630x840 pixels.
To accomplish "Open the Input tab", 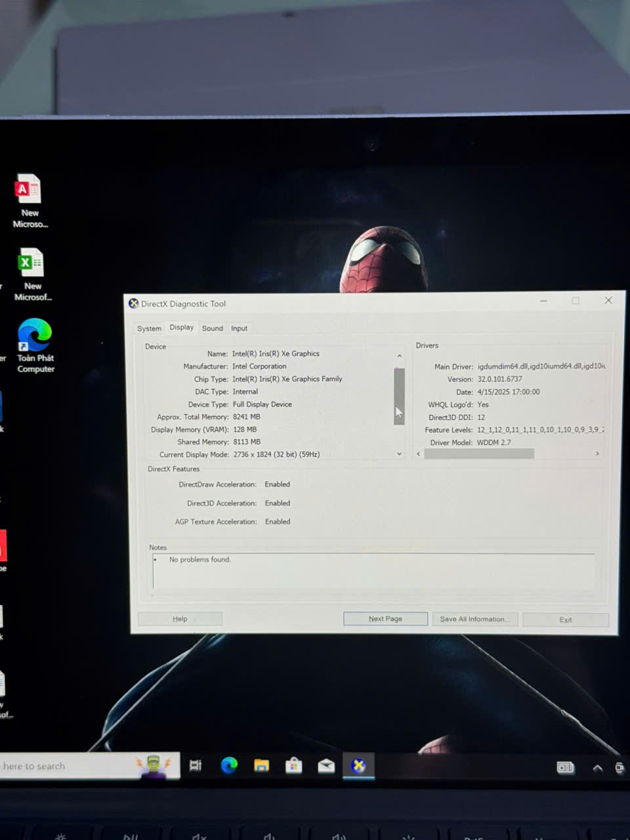I will 239,328.
